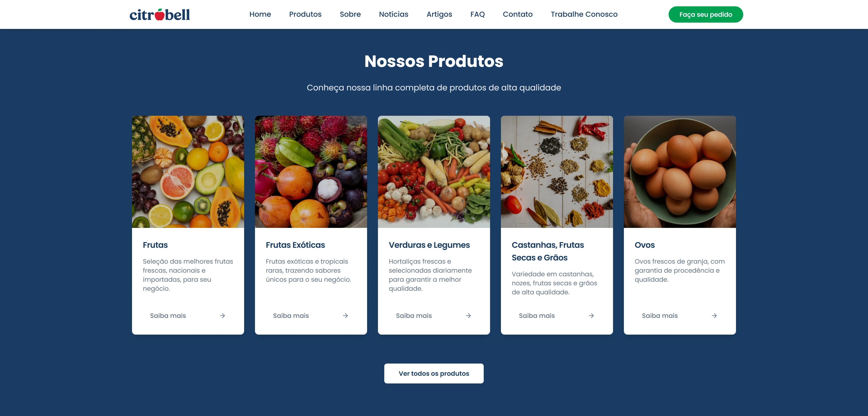868x416 pixels.
Task: Click the arrow icon on Frutas Exóticas card
Action: (x=345, y=316)
